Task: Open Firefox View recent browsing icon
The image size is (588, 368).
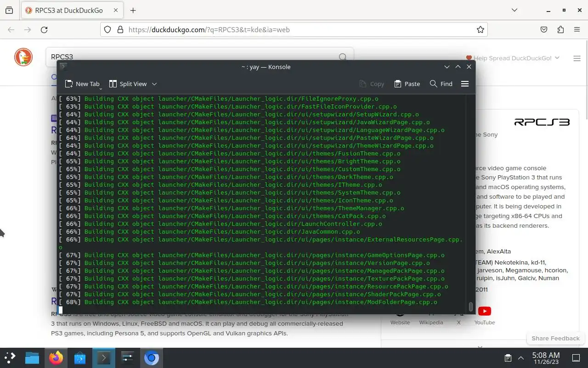Action: click(9, 10)
